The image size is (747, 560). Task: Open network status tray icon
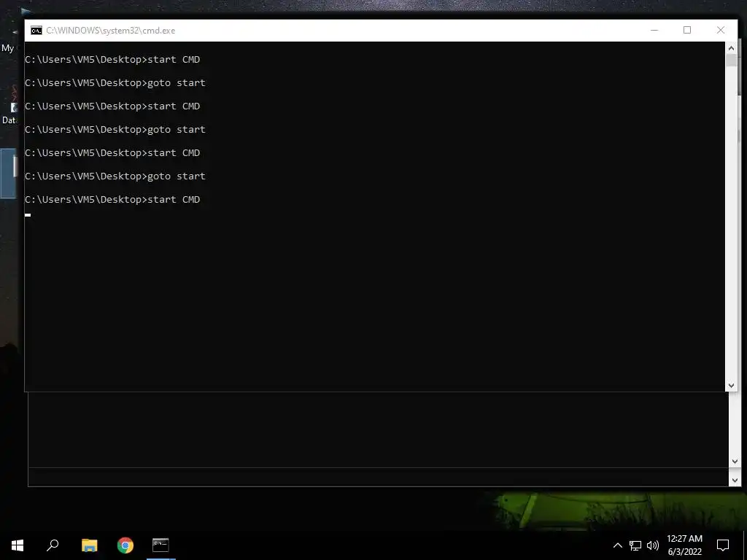635,545
